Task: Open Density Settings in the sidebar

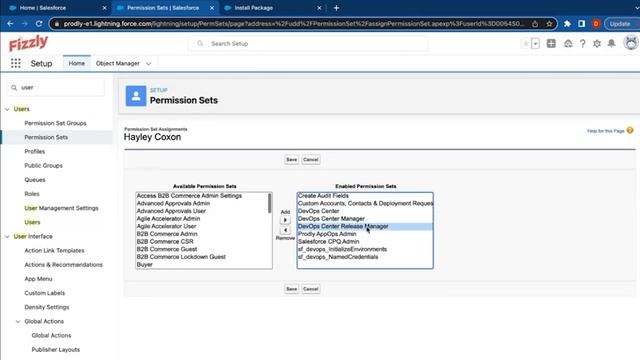Action: click(47, 307)
